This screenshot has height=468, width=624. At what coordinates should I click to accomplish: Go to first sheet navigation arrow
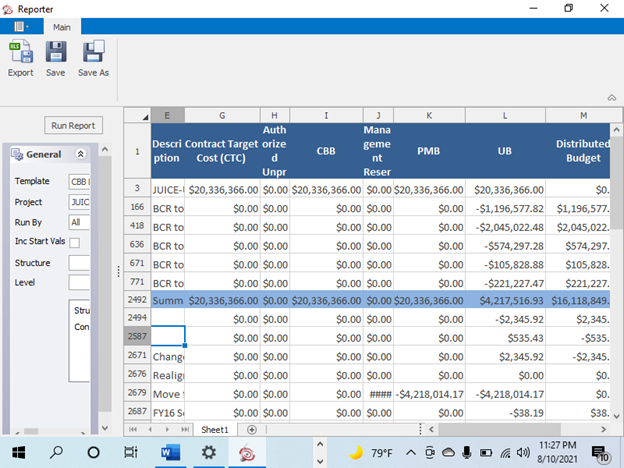(133, 430)
